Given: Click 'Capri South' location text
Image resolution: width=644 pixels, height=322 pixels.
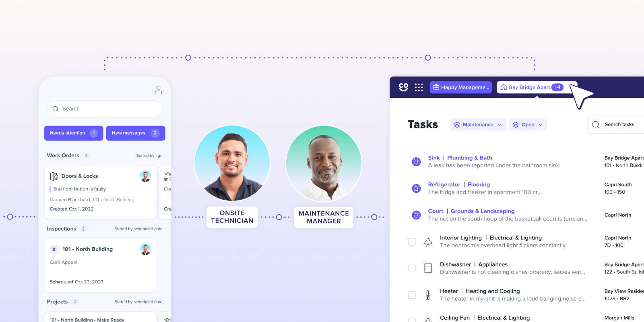Looking at the screenshot, I should coord(618,185).
